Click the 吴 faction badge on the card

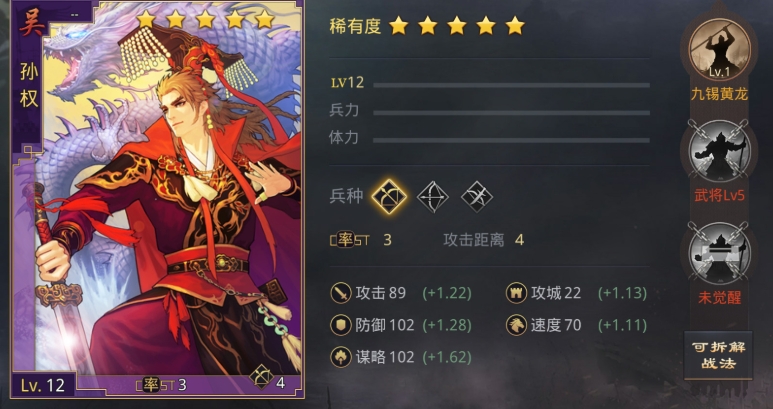coord(30,23)
